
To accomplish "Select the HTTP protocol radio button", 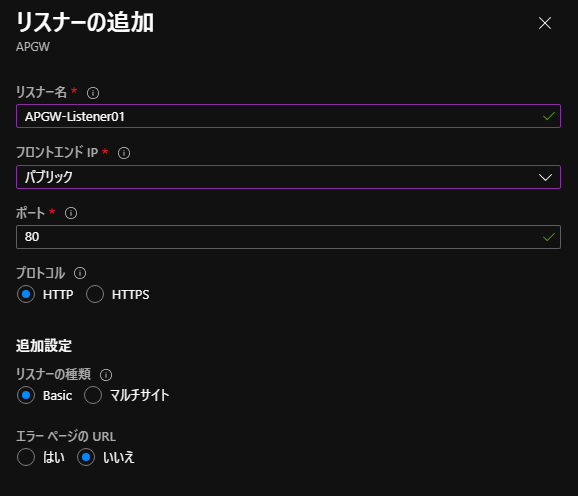I will pos(26,294).
